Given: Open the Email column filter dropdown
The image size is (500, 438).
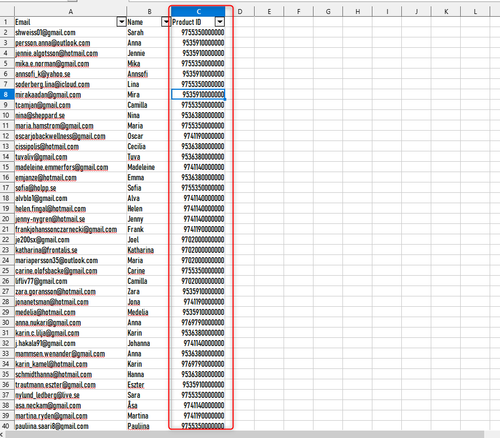Looking at the screenshot, I should [121, 22].
